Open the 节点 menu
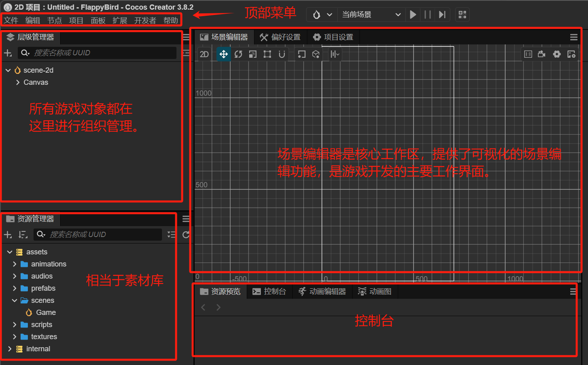 click(55, 21)
